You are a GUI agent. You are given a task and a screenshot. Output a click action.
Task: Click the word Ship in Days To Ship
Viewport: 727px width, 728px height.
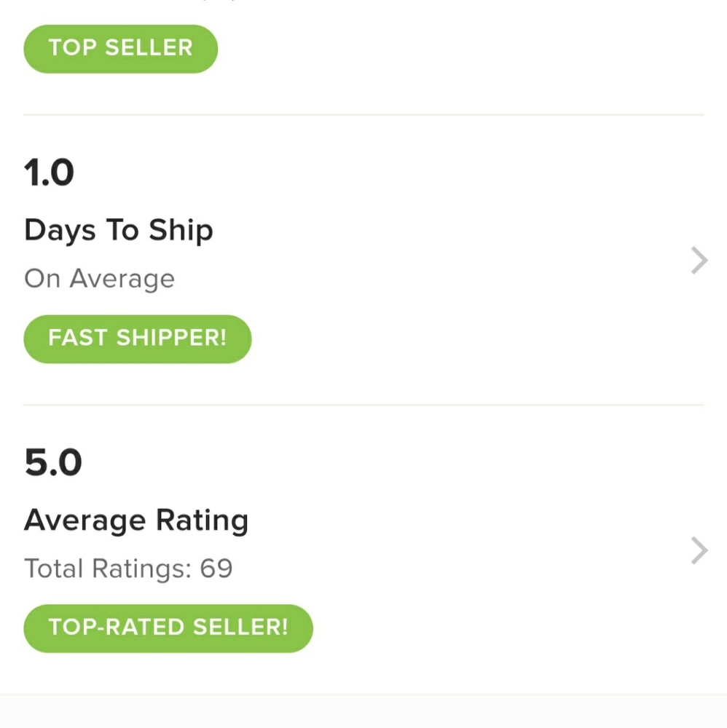click(x=181, y=231)
